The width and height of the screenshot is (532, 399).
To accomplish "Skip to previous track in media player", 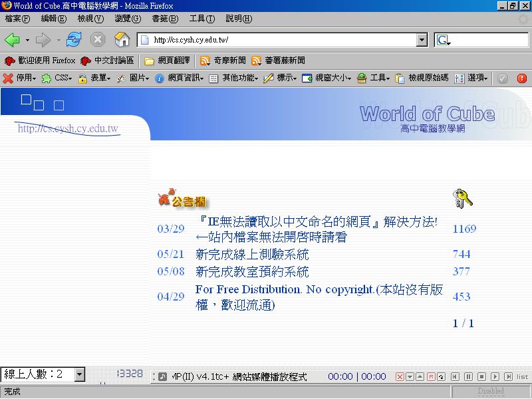I will coord(455,376).
